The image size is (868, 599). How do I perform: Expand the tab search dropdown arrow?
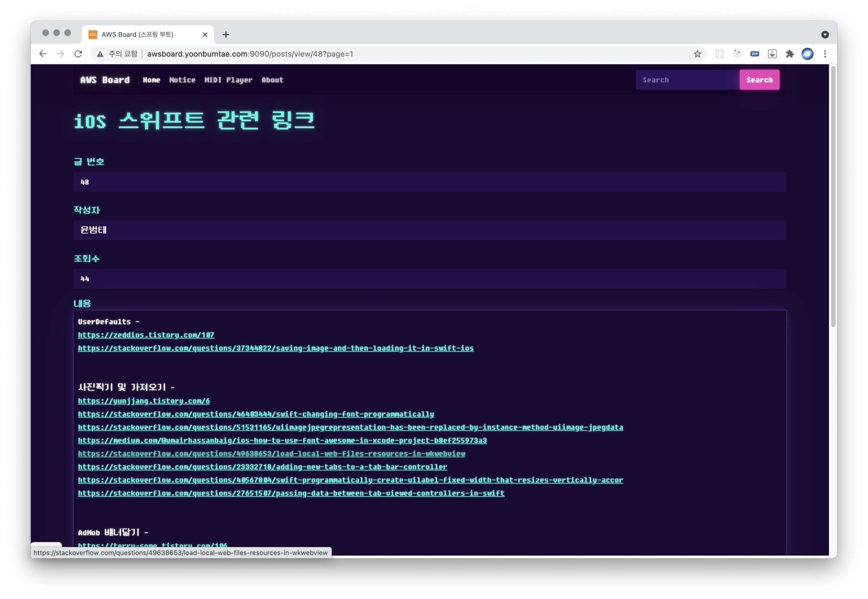point(825,35)
